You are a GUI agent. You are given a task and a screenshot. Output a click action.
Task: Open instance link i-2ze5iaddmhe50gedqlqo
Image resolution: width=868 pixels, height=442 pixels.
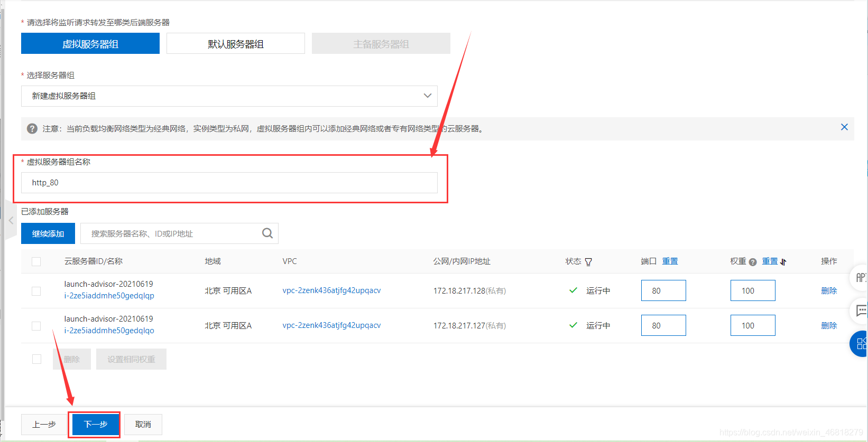point(109,331)
